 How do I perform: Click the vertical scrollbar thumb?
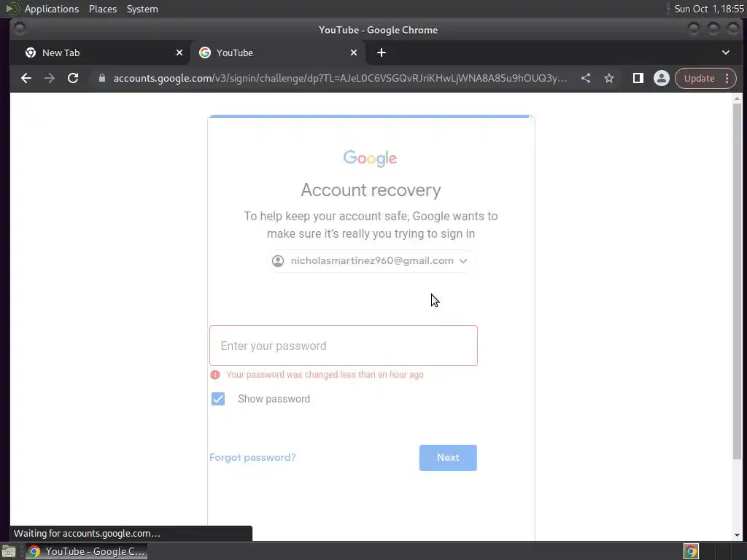pyautogui.click(x=737, y=281)
